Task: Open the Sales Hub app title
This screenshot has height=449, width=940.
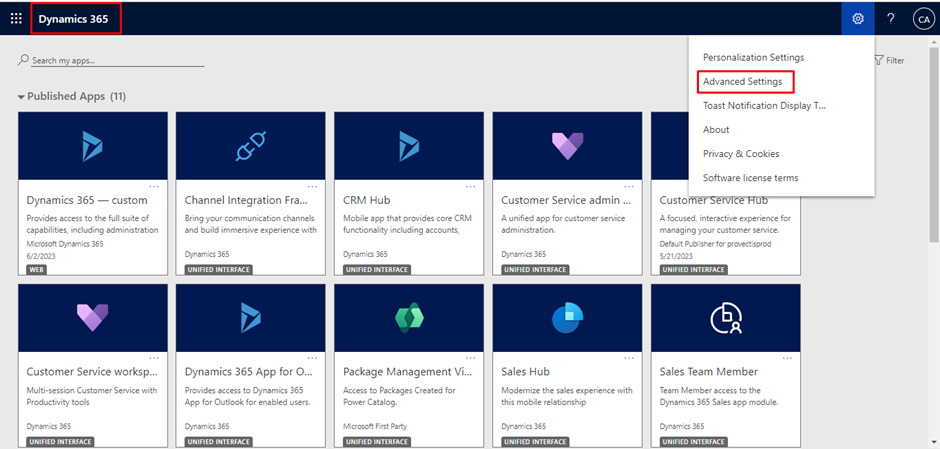Action: (525, 372)
